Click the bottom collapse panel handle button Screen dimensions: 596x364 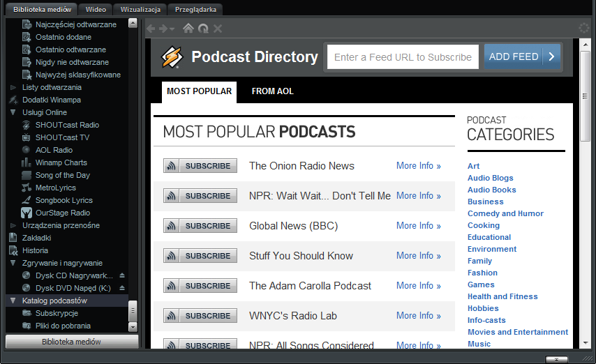coord(556,359)
